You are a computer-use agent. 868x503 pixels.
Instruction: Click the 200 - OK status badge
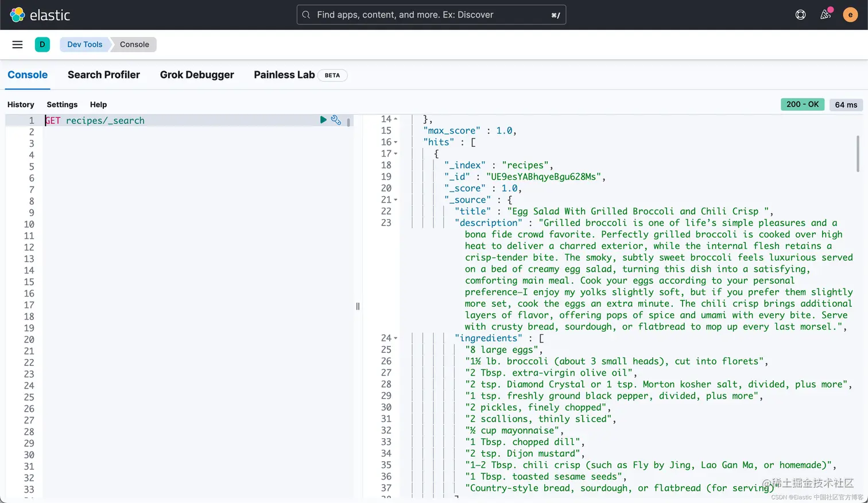point(803,104)
